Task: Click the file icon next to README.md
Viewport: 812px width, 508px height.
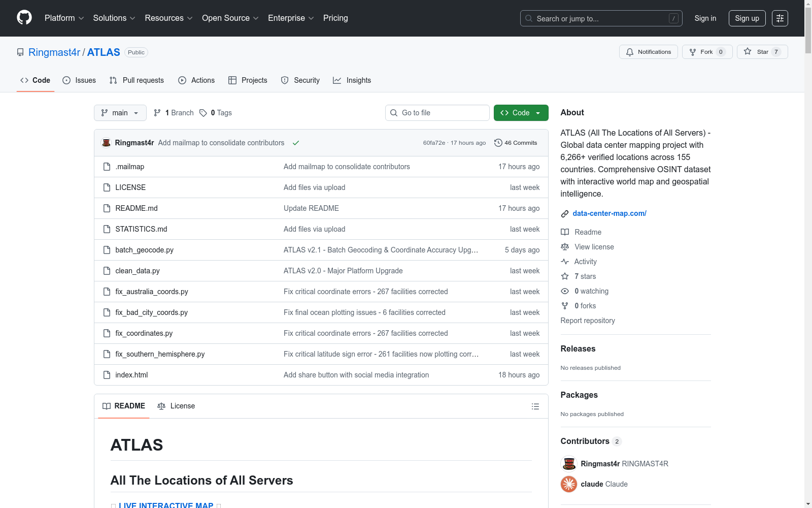Action: point(107,208)
